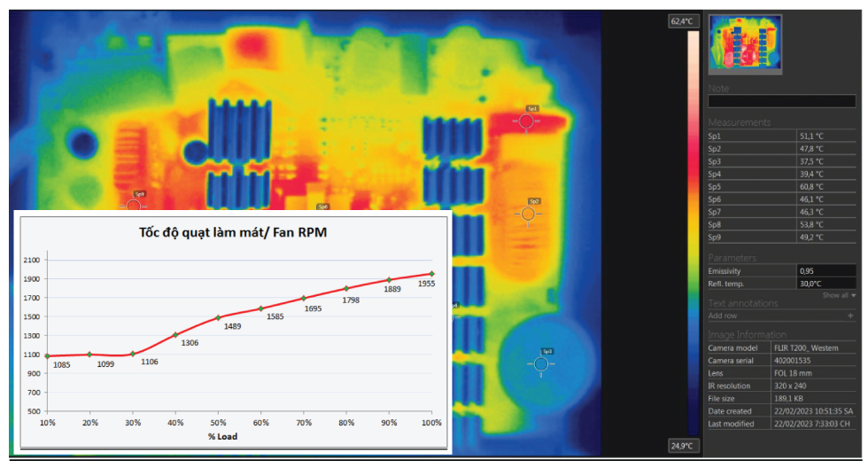Click Camera model value FLIR T200_ Western
This screenshot has height=468, width=868.
(806, 347)
